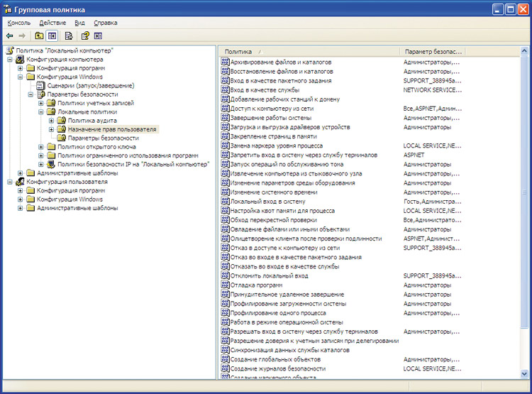The image size is (532, 394).
Task: Click the Export list toolbar icon
Action: coord(69,35)
